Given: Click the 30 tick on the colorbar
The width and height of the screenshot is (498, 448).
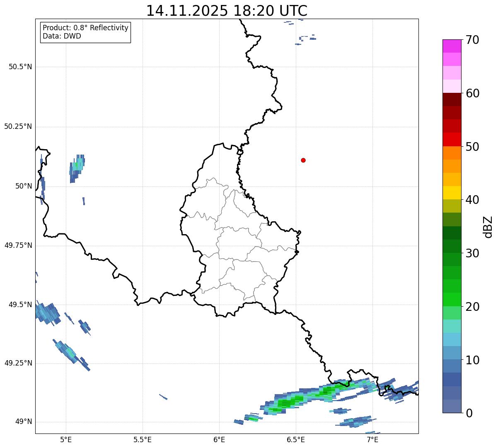Looking at the screenshot, I should 473,253.
